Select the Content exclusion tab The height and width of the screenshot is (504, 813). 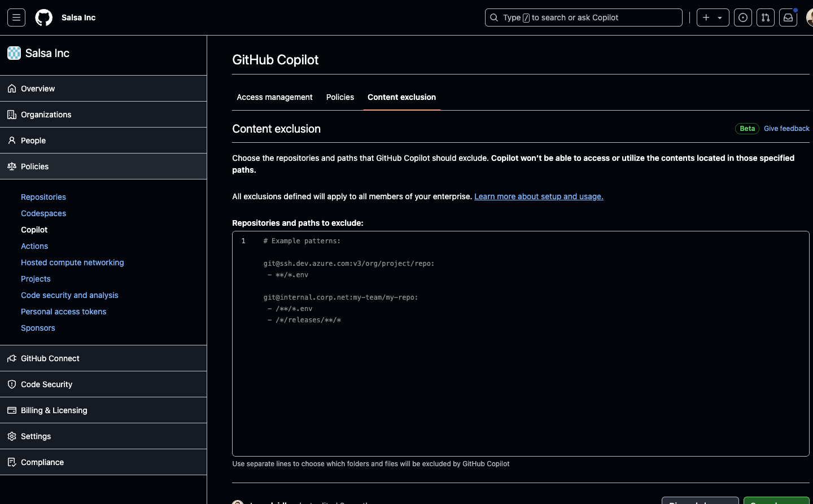(401, 97)
